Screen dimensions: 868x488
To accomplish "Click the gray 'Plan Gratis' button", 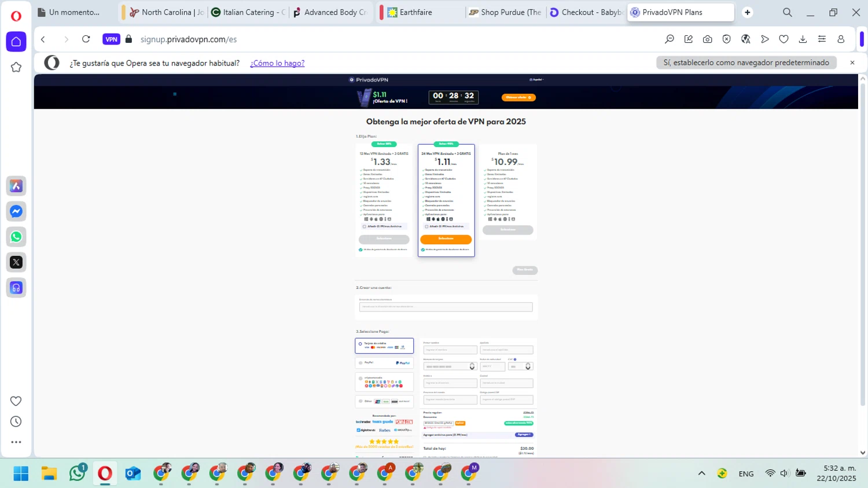I will tap(525, 270).
